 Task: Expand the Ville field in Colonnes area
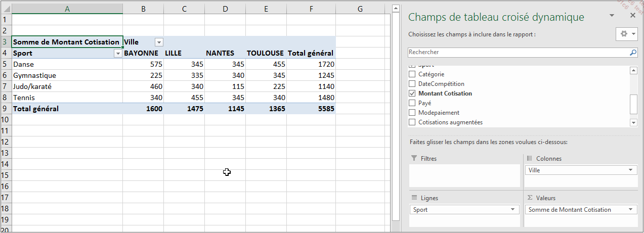[630, 170]
